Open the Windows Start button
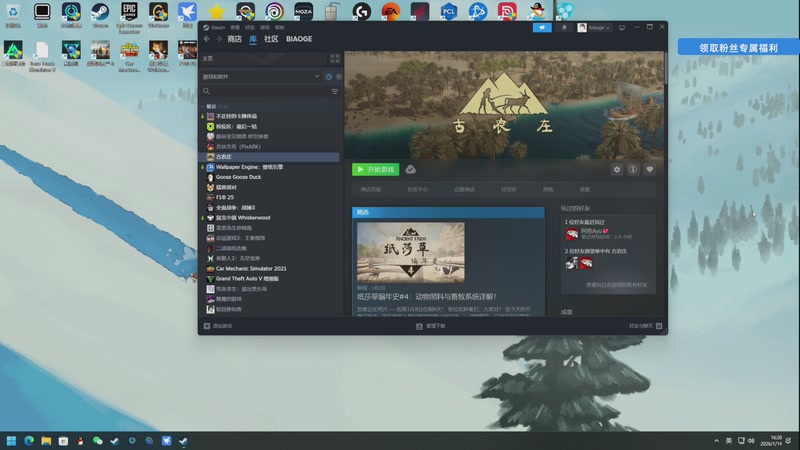The image size is (800, 450). [x=11, y=441]
